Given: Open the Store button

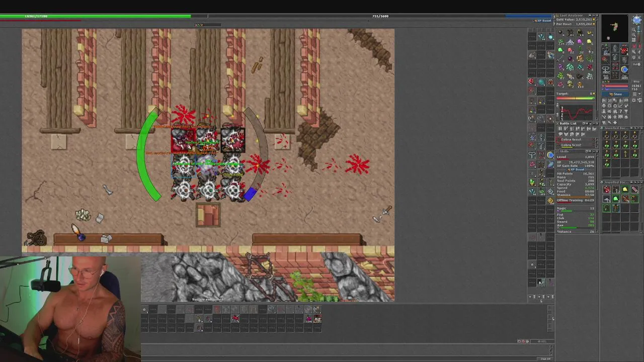Looking at the screenshot, I should pos(615,94).
